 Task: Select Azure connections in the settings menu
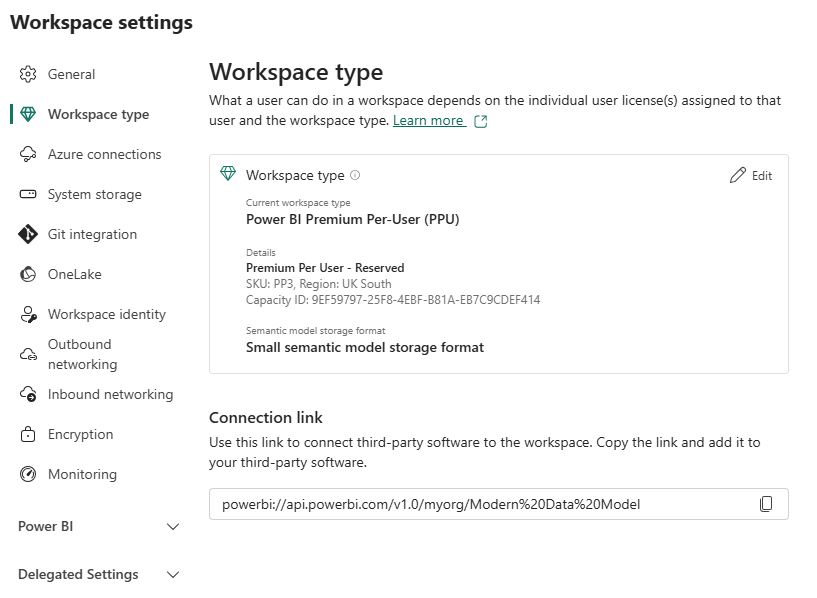pyautogui.click(x=104, y=154)
